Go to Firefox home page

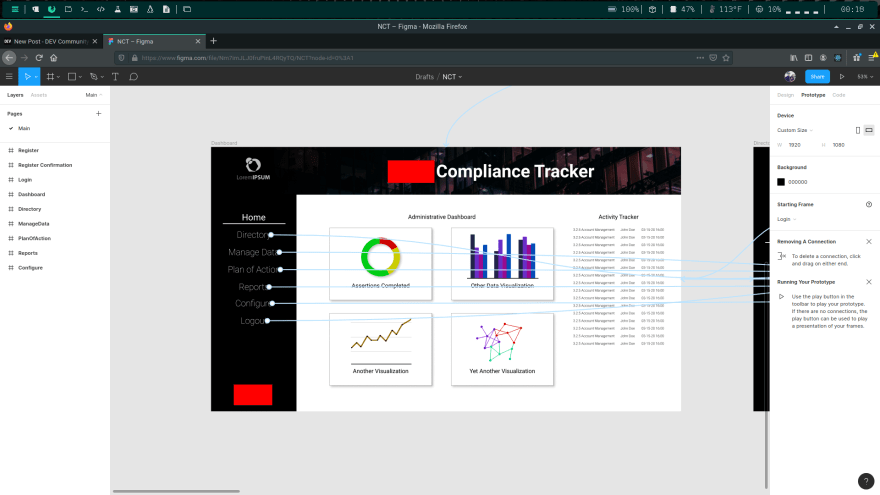click(x=54, y=58)
